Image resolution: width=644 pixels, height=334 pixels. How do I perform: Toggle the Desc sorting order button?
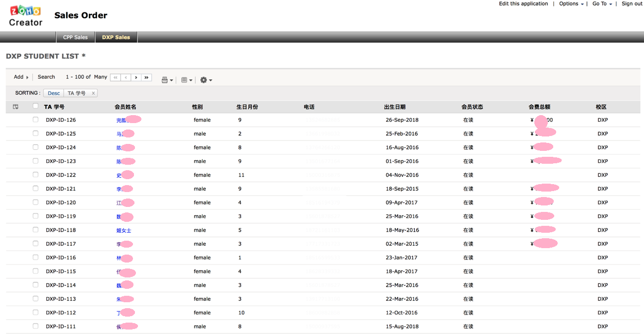click(x=54, y=93)
